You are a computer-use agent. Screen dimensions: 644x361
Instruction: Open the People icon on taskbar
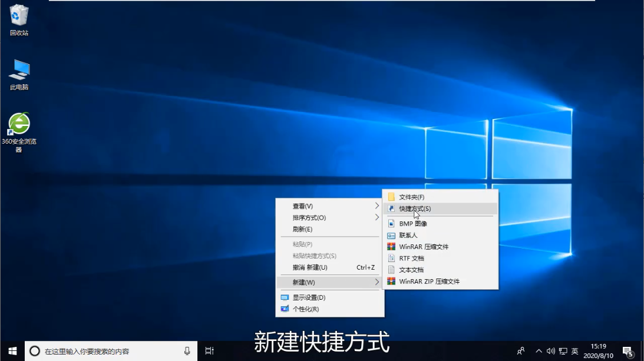point(521,352)
